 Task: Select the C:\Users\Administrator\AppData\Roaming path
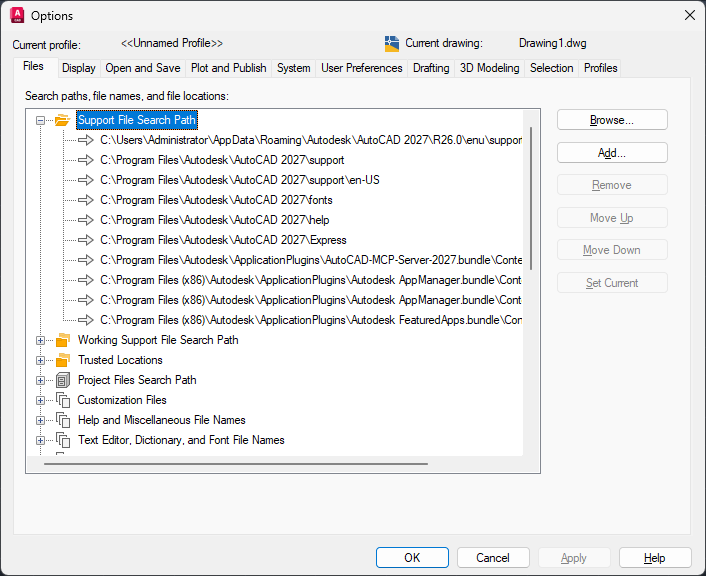(x=311, y=140)
